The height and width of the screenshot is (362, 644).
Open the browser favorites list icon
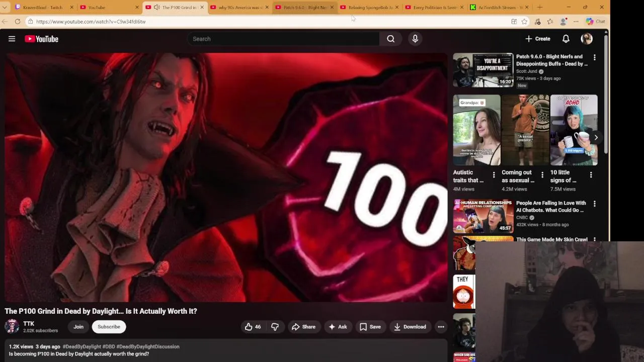click(550, 22)
